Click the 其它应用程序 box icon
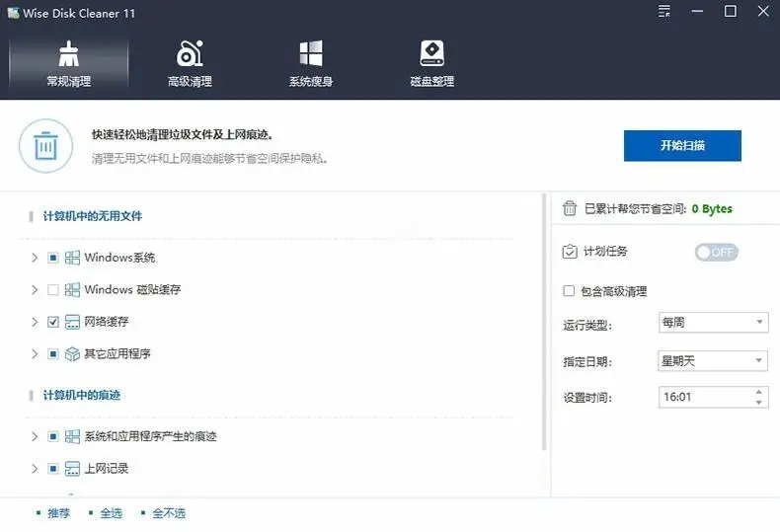Image resolution: width=780 pixels, height=532 pixels. (x=72, y=354)
